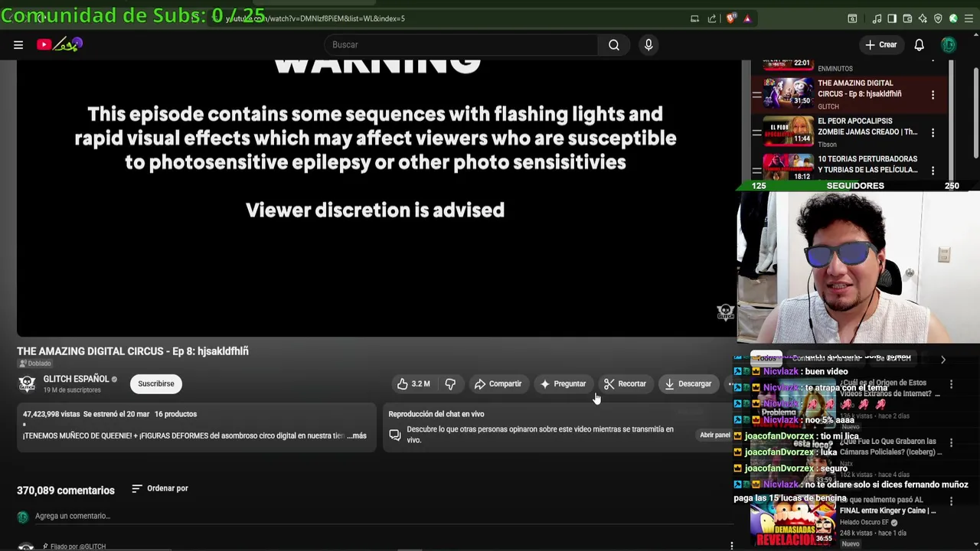The width and height of the screenshot is (980, 551).
Task: Click the Abrir panel button for chat replay
Action: pos(714,435)
